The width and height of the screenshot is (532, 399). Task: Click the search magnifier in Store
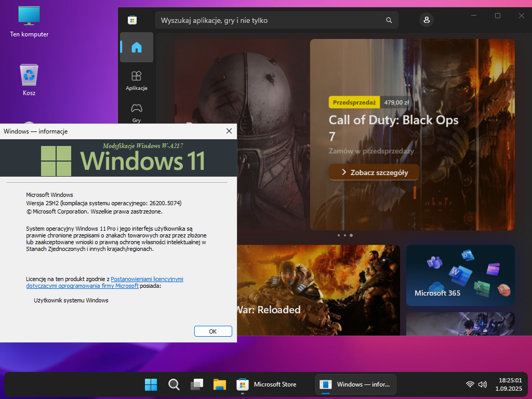point(389,21)
